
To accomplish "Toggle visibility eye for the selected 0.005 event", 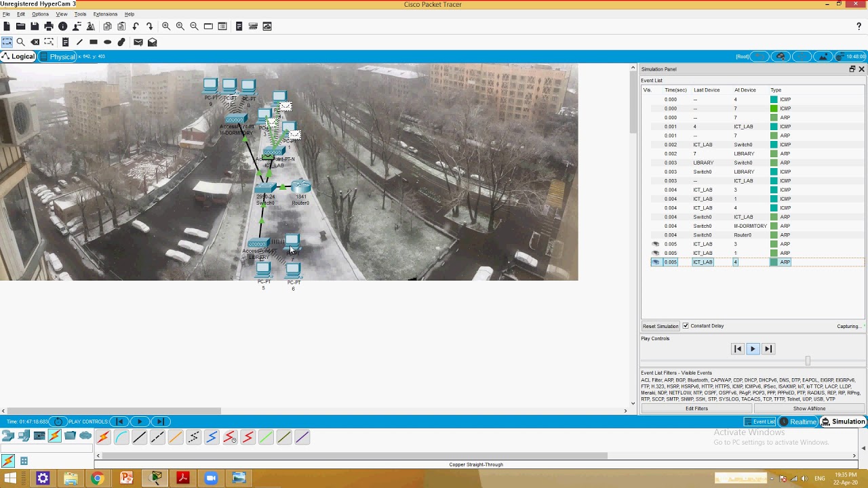I will [656, 262].
